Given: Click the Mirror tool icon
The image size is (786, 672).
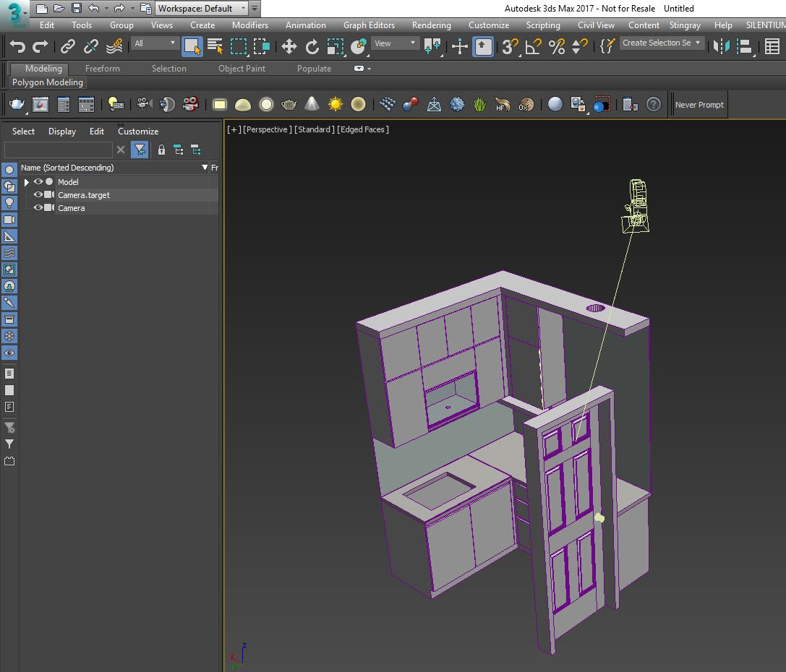Looking at the screenshot, I should click(x=721, y=47).
